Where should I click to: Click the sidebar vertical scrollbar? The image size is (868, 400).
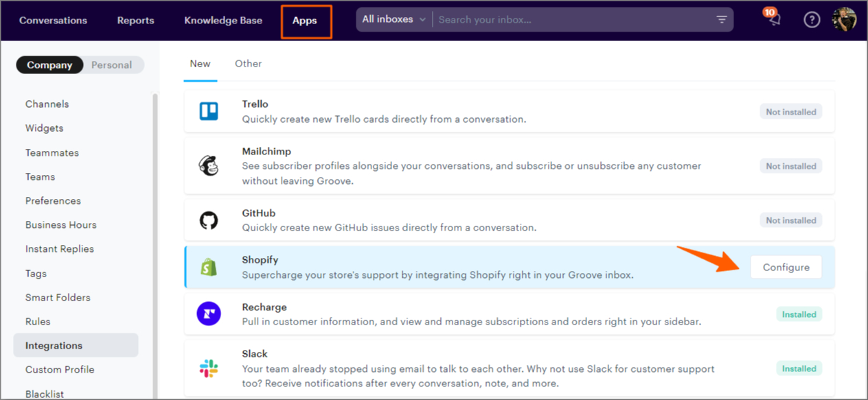pyautogui.click(x=155, y=240)
